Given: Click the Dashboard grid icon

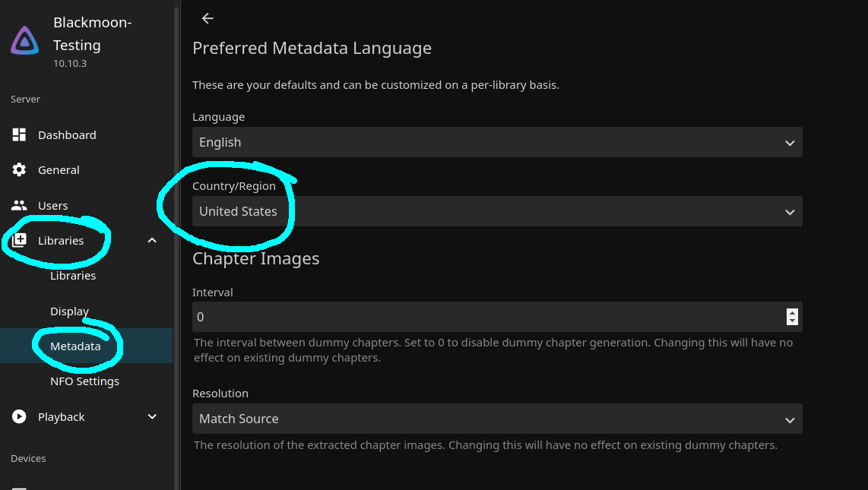Looking at the screenshot, I should click(x=20, y=134).
